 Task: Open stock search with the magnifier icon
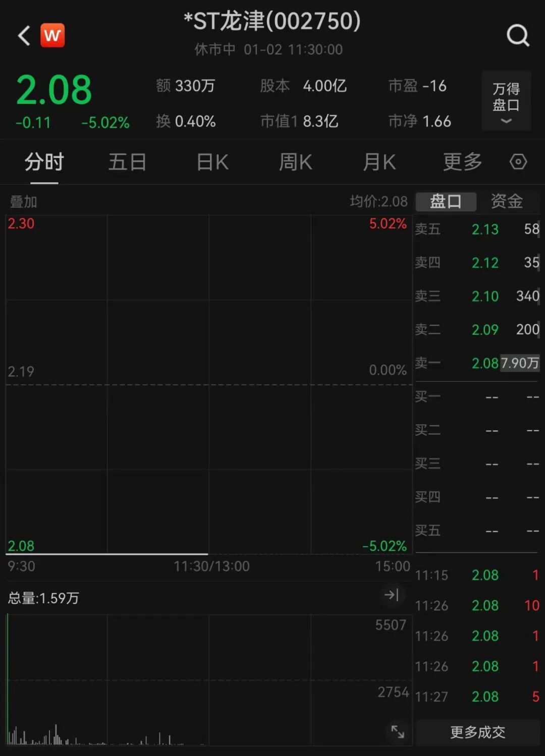(517, 35)
